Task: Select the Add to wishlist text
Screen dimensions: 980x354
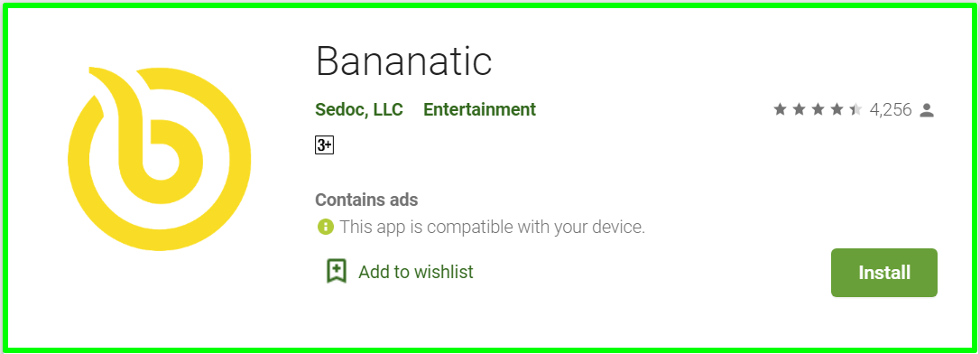Action: [x=416, y=272]
